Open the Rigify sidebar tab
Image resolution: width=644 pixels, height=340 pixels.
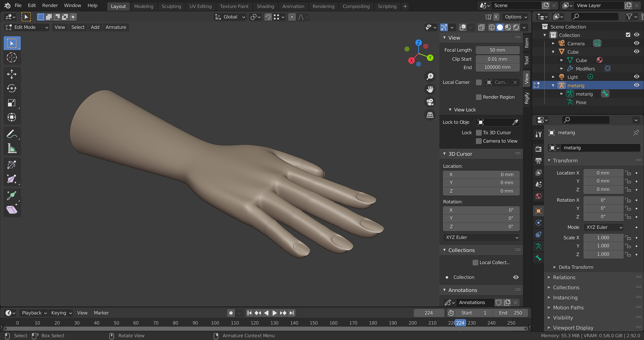tap(527, 98)
